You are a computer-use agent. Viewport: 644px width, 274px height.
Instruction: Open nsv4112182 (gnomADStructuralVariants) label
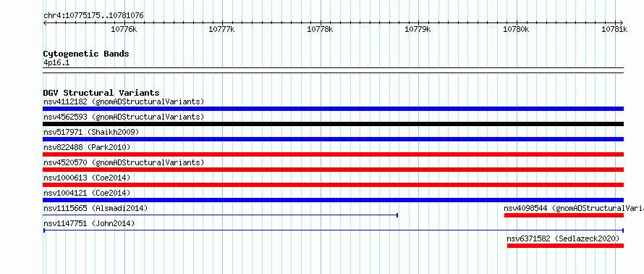click(x=124, y=101)
